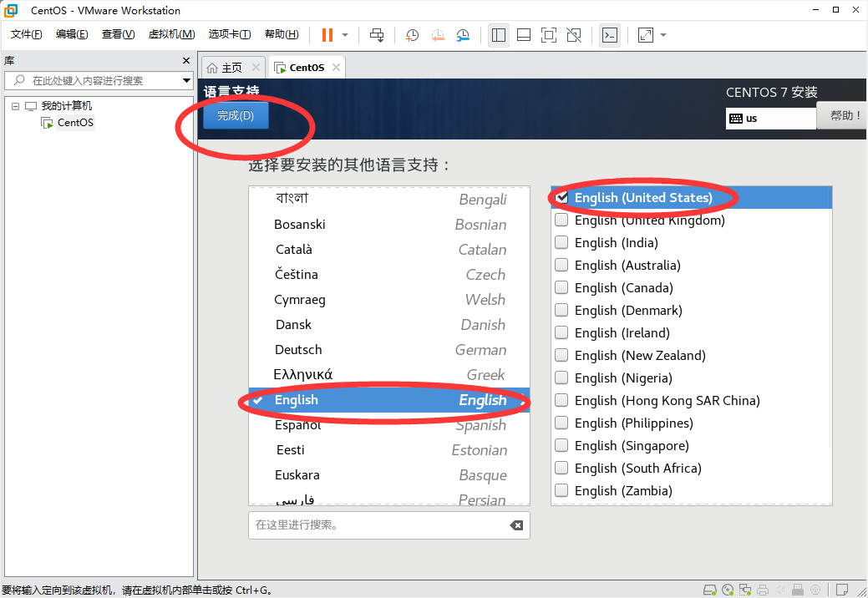Open the library search dropdown arrow
The height and width of the screenshot is (598, 868).
tap(186, 80)
